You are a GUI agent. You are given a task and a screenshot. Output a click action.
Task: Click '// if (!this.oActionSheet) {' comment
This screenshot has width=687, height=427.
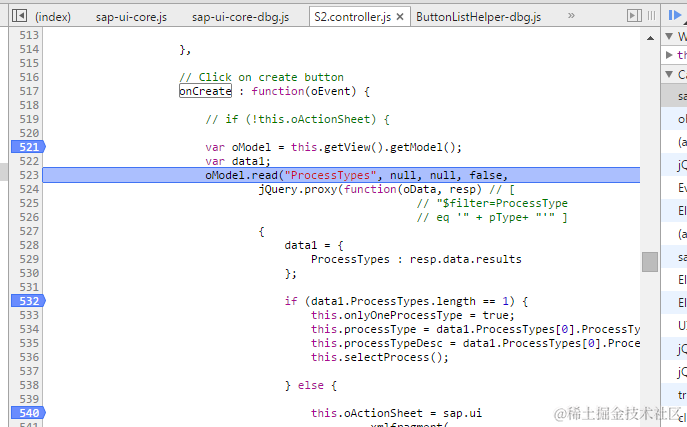tap(297, 119)
